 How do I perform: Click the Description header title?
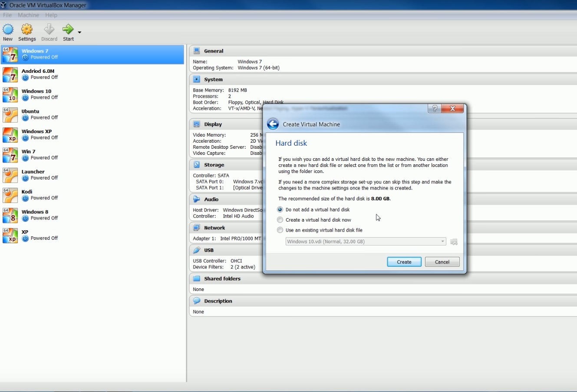tap(218, 301)
